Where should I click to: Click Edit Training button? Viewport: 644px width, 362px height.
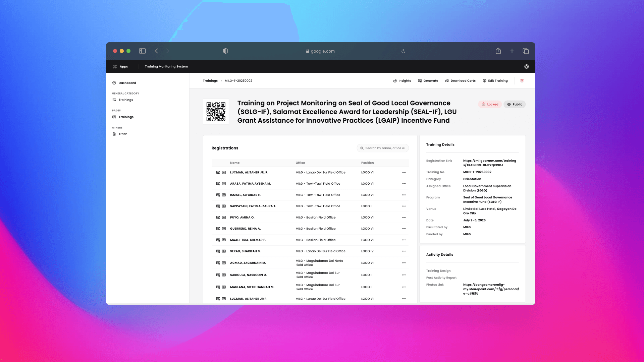click(x=495, y=81)
